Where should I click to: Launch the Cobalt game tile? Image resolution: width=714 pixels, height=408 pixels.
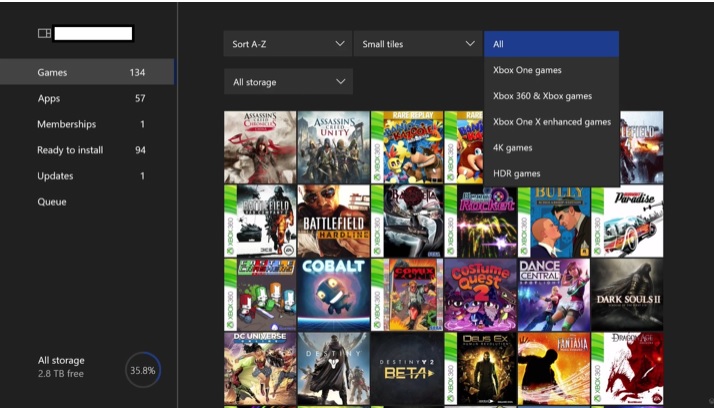click(x=333, y=294)
